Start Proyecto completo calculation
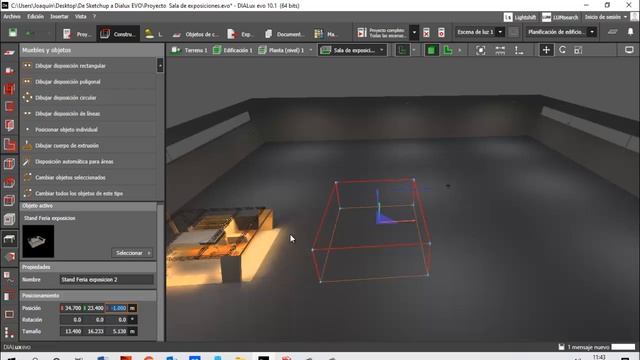Viewport: 640px width, 360px height. click(x=382, y=33)
